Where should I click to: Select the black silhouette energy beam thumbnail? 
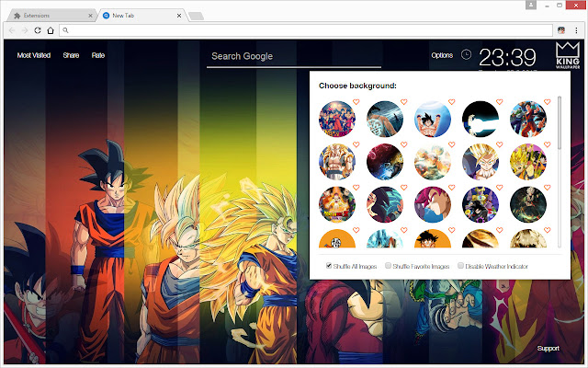[x=481, y=119]
